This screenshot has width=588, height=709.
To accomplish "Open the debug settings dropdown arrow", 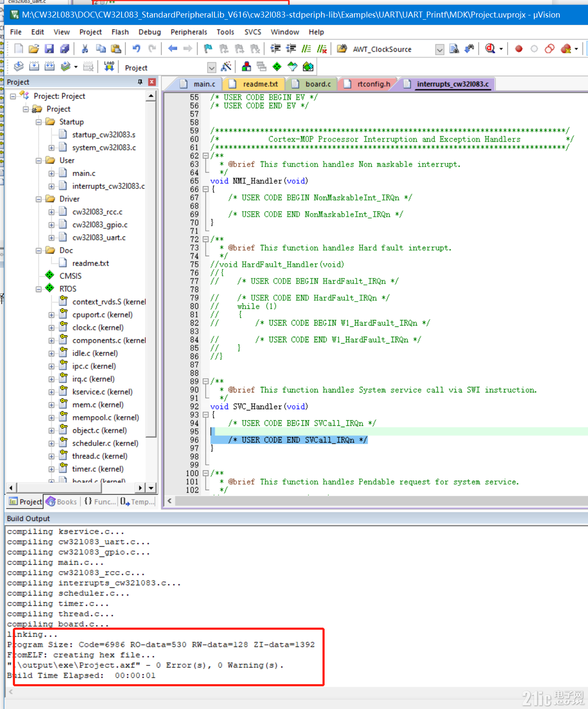I will coord(501,49).
